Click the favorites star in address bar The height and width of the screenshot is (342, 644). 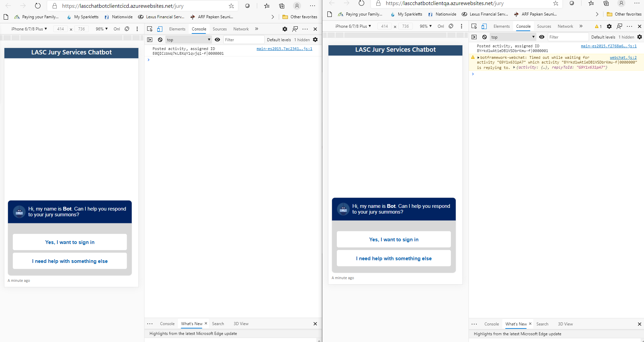[231, 6]
